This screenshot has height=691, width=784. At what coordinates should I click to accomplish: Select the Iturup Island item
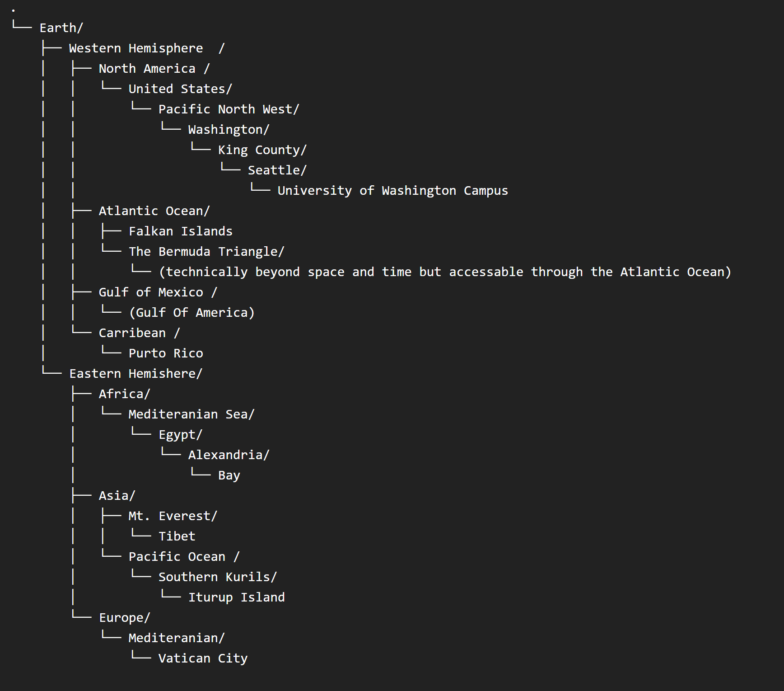tap(236, 597)
